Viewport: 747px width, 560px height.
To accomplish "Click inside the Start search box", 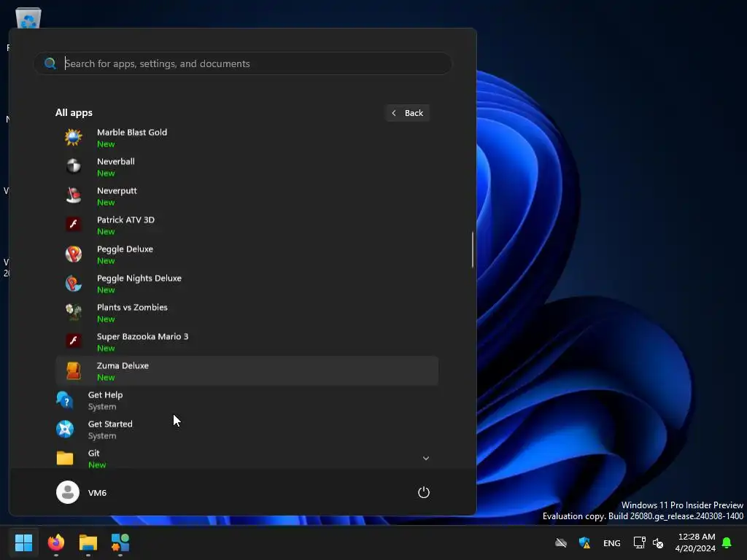I will 243,63.
